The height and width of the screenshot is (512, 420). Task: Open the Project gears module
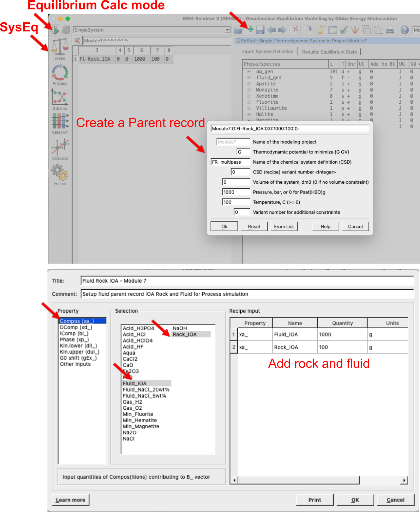coord(60,175)
